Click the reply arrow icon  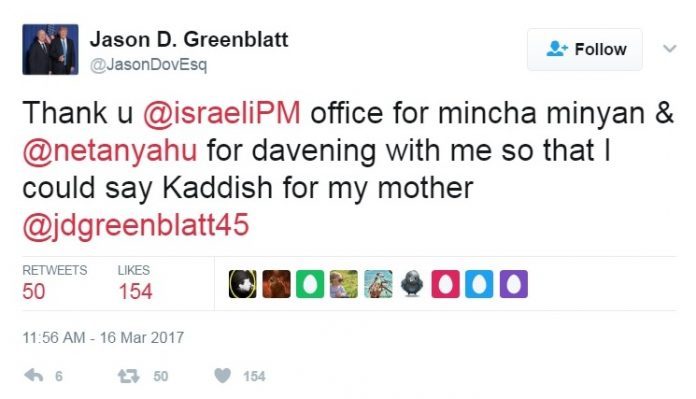coord(34,376)
